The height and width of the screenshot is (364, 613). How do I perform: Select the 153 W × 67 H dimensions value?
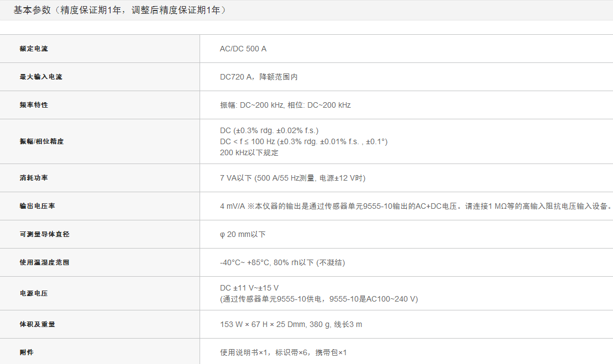pos(291,324)
